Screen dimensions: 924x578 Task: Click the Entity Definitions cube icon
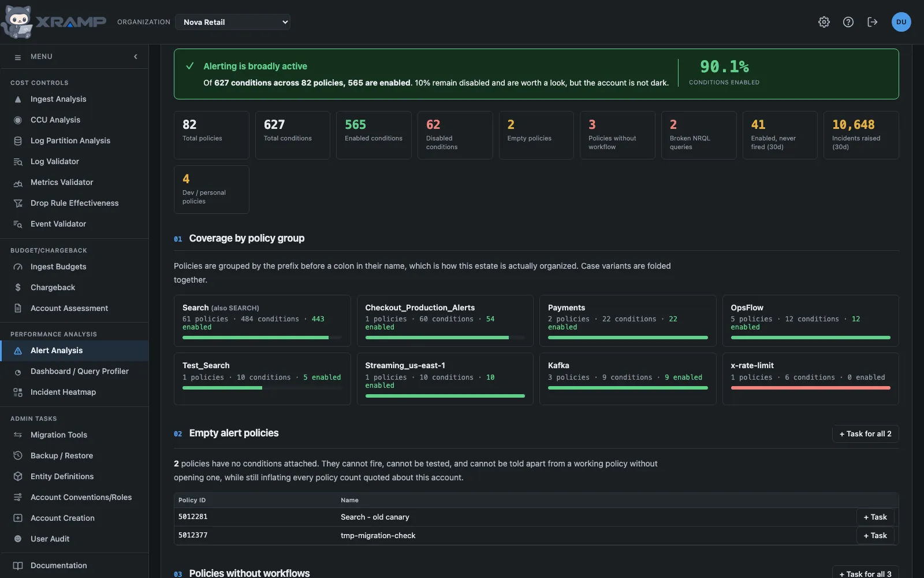(x=18, y=477)
